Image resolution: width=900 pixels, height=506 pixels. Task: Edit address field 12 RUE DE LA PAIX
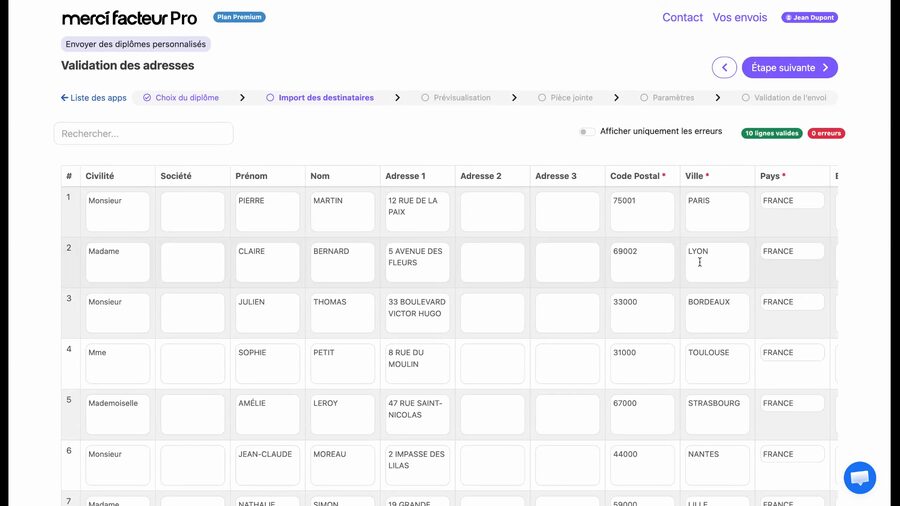pyautogui.click(x=417, y=212)
